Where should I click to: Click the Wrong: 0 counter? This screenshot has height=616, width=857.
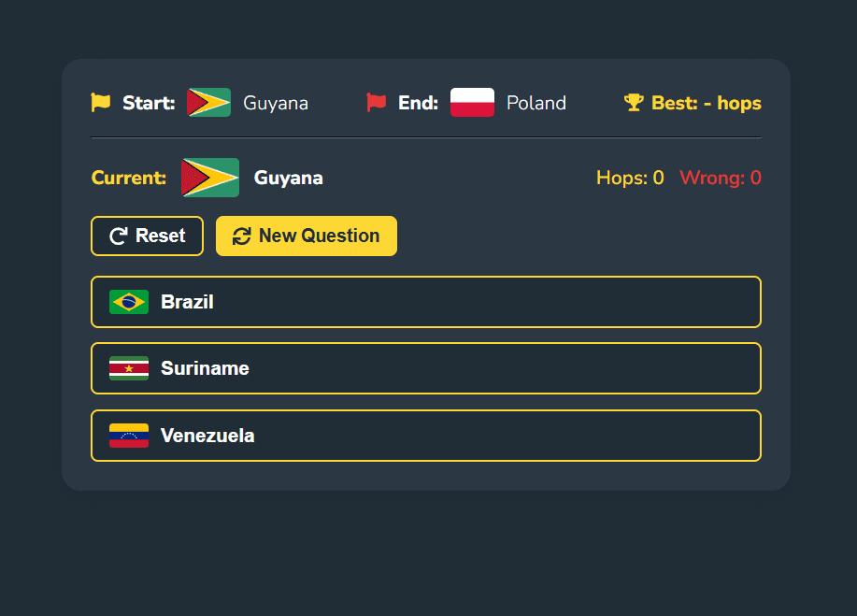tap(720, 178)
